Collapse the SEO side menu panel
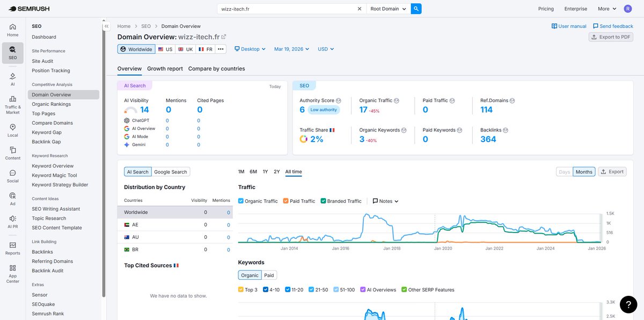644x320 pixels. click(107, 26)
